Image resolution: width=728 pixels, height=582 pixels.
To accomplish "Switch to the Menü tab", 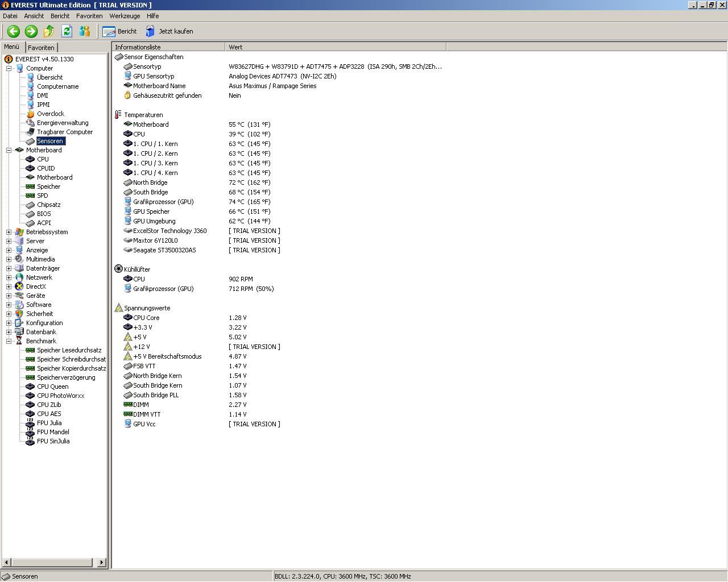I will pyautogui.click(x=12, y=47).
